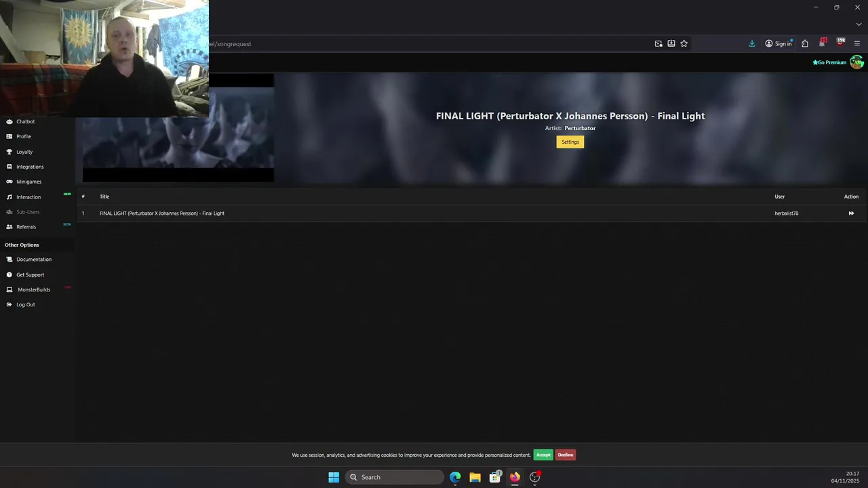Open Integrations from the sidebar
The image size is (868, 488).
click(x=30, y=167)
